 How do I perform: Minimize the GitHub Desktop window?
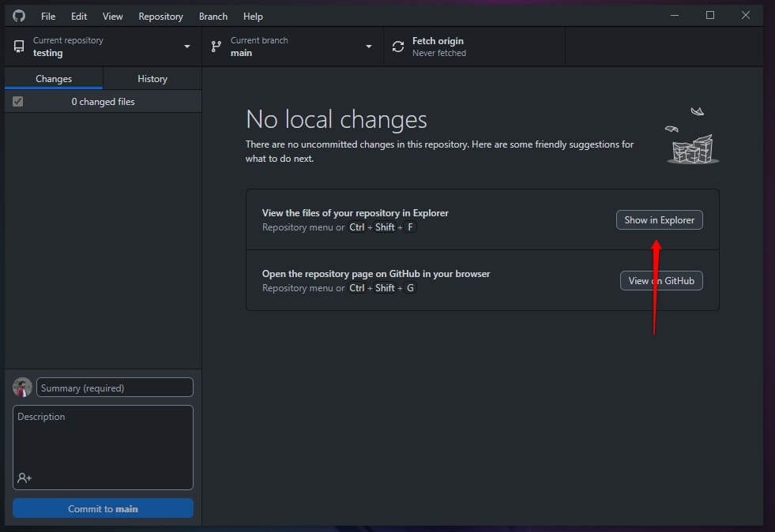click(x=674, y=15)
